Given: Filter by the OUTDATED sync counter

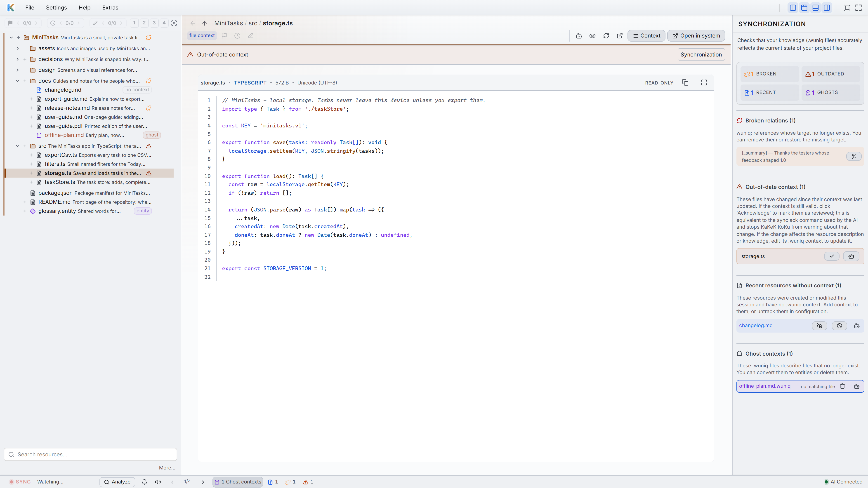Looking at the screenshot, I should click(x=831, y=74).
